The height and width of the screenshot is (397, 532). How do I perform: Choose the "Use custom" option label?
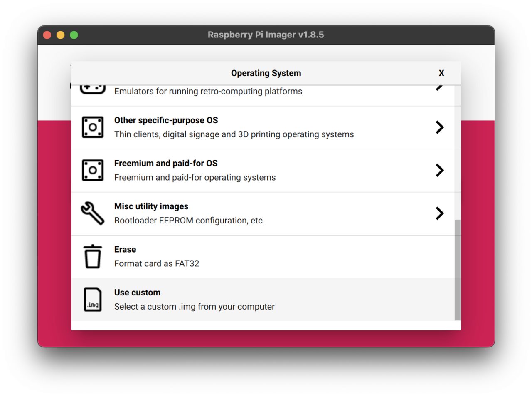coord(137,293)
